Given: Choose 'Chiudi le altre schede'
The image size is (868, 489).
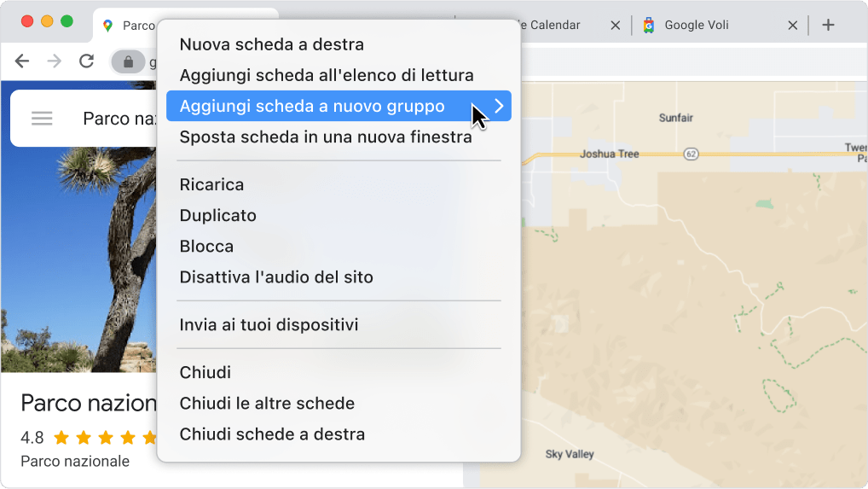Looking at the screenshot, I should point(267,403).
